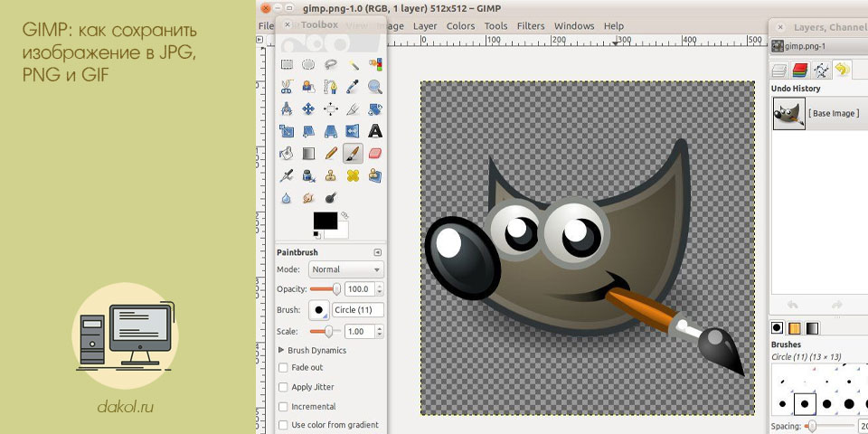Adjust the Opacity slider
This screenshot has height=434, width=868.
tap(325, 289)
